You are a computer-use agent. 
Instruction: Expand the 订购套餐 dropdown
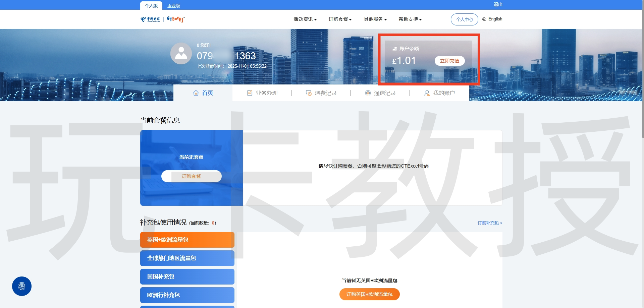[x=340, y=19]
